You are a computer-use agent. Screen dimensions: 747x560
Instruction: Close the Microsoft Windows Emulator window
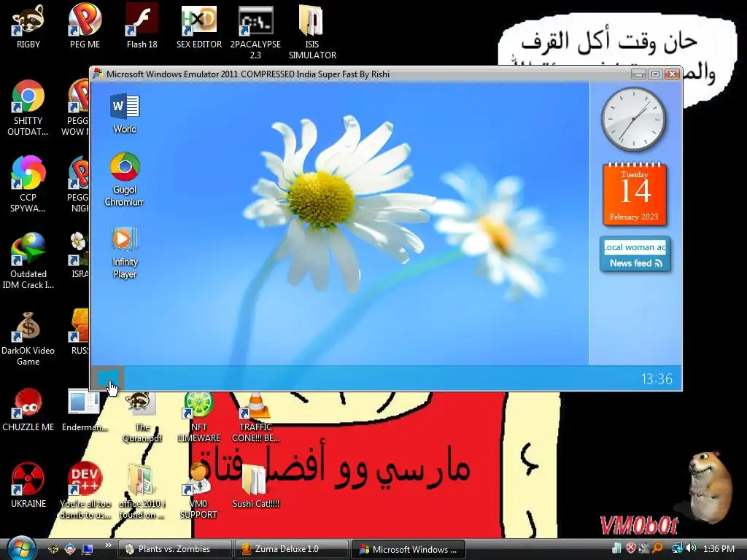pyautogui.click(x=672, y=74)
